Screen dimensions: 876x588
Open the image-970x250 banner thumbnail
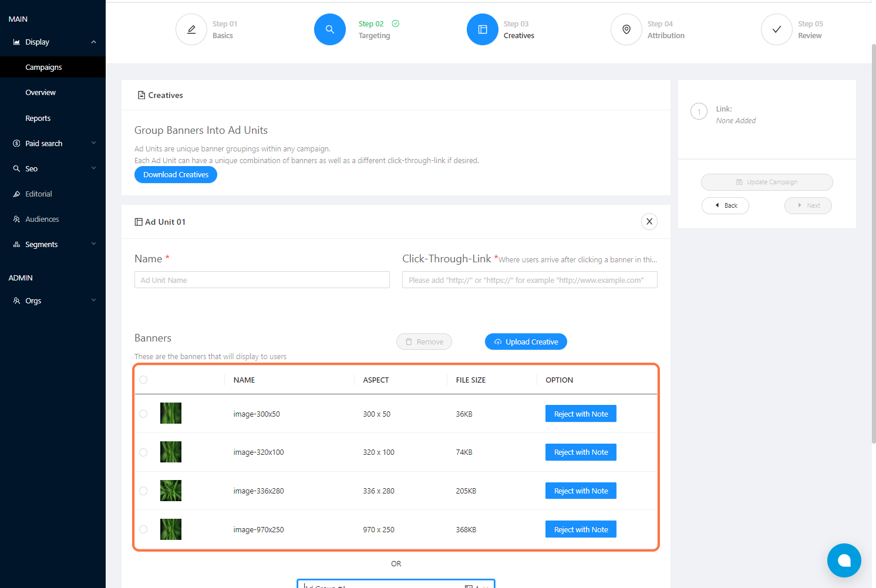(x=171, y=529)
